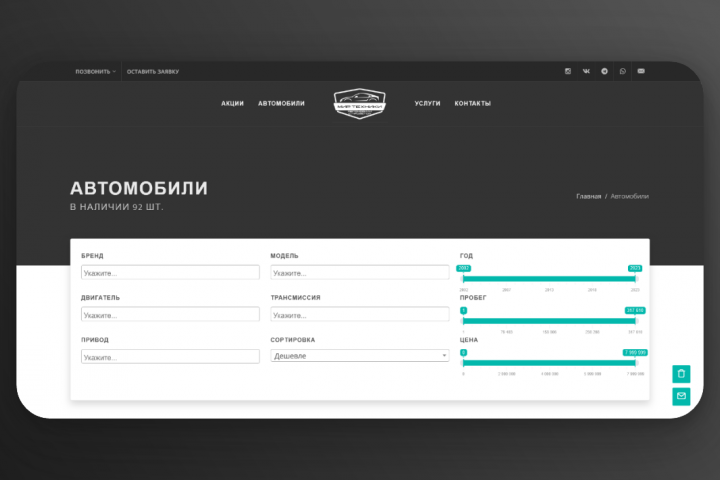This screenshot has width=720, height=480.
Task: Click the Год slider minimum handle
Action: [463, 278]
